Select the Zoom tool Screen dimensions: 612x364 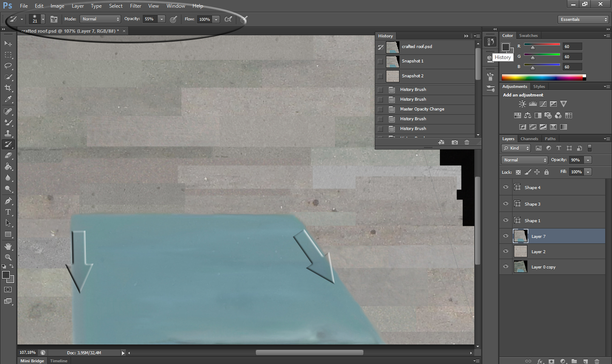[x=8, y=257]
